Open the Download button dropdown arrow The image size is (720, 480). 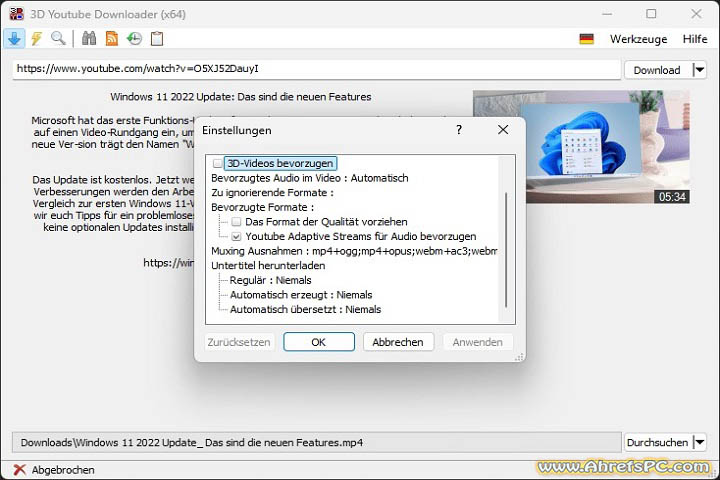699,70
